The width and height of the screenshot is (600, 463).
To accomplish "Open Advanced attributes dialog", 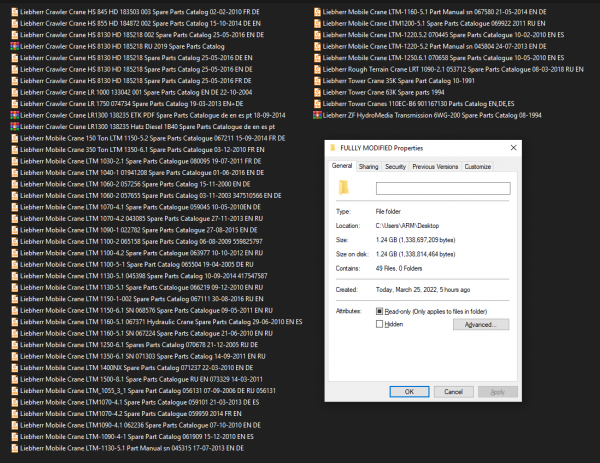I will (481, 324).
